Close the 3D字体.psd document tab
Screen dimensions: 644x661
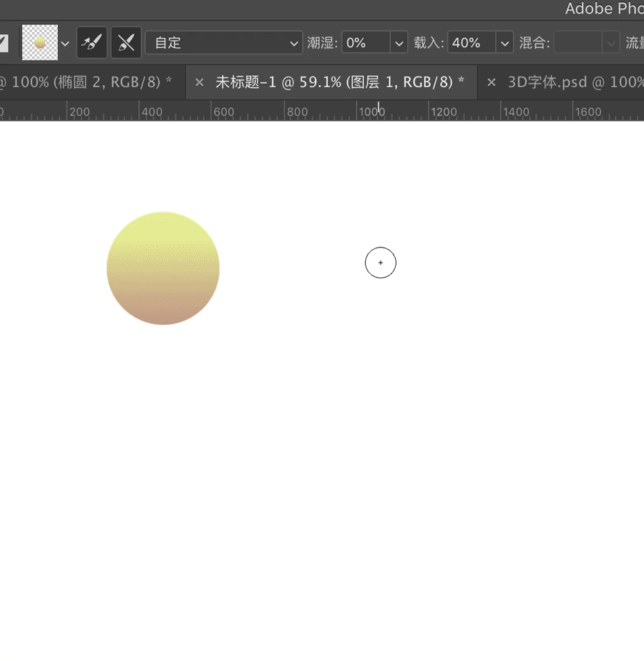tap(492, 82)
